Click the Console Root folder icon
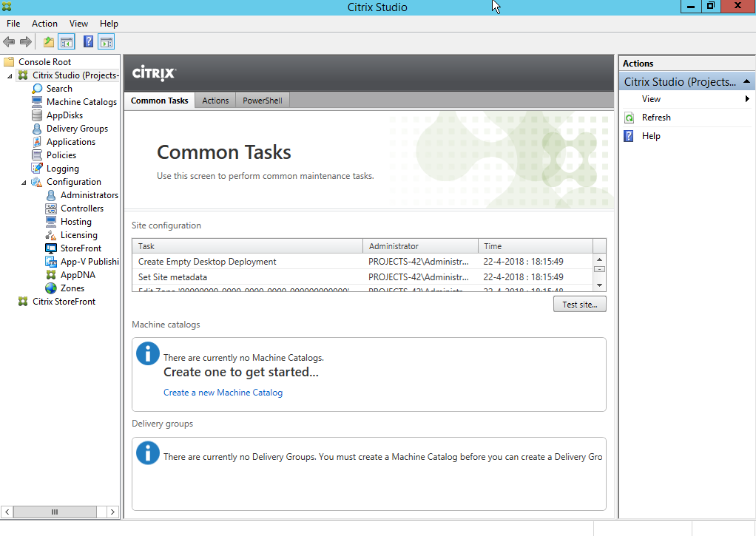The height and width of the screenshot is (536, 756). coord(9,61)
